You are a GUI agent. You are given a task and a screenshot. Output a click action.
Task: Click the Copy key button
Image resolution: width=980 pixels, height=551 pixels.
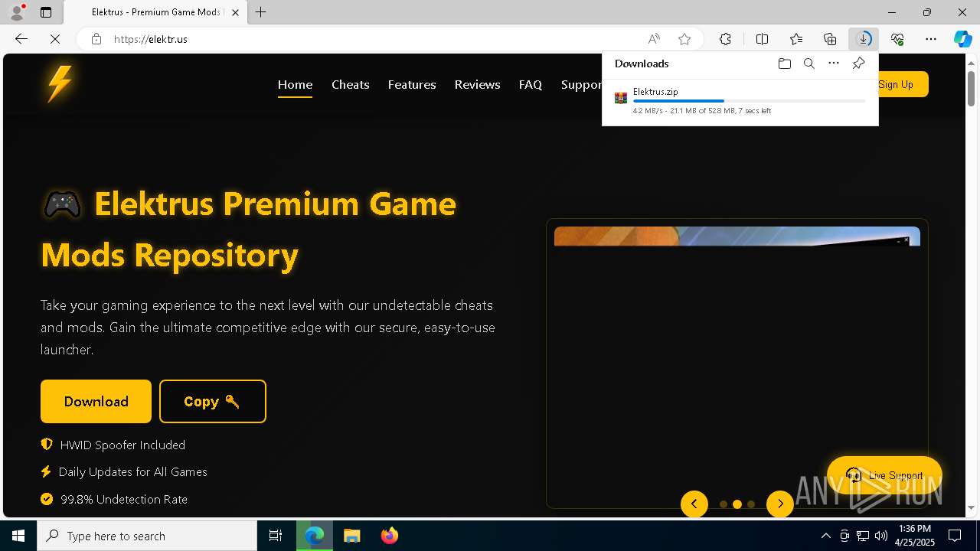tap(212, 401)
